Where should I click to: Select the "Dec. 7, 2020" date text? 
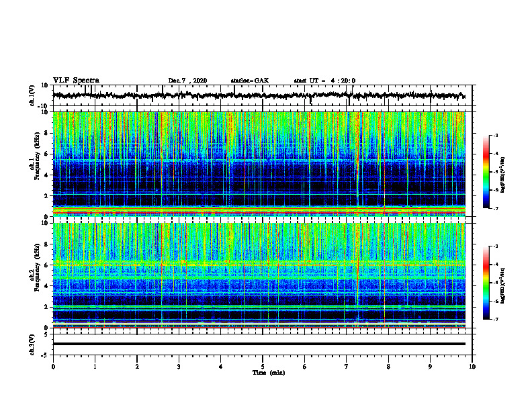pos(187,81)
